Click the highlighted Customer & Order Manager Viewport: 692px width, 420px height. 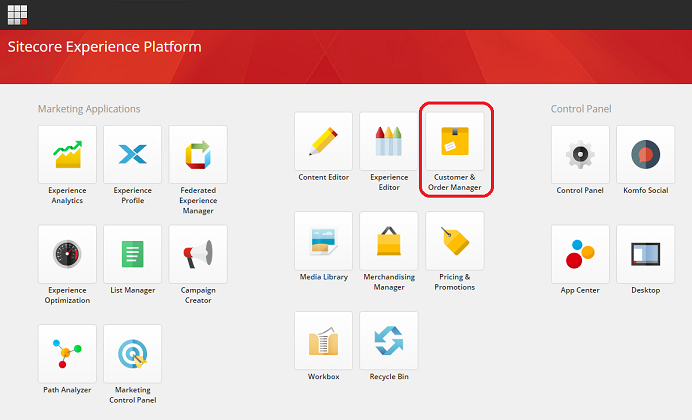click(x=455, y=141)
